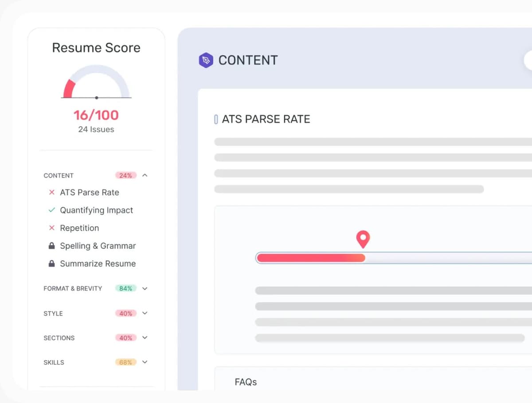Click the red X icon beside ATS Parse Rate

point(51,192)
